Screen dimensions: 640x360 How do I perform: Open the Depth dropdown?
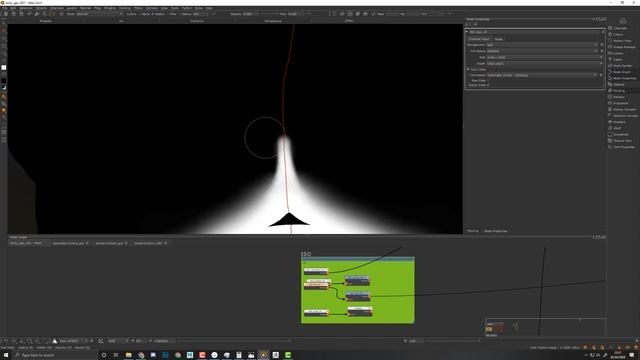[x=544, y=64]
